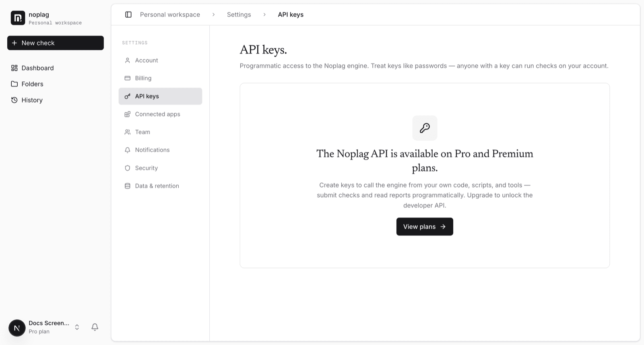The image size is (644, 345).
Task: Open Folders page
Action: click(x=56, y=84)
